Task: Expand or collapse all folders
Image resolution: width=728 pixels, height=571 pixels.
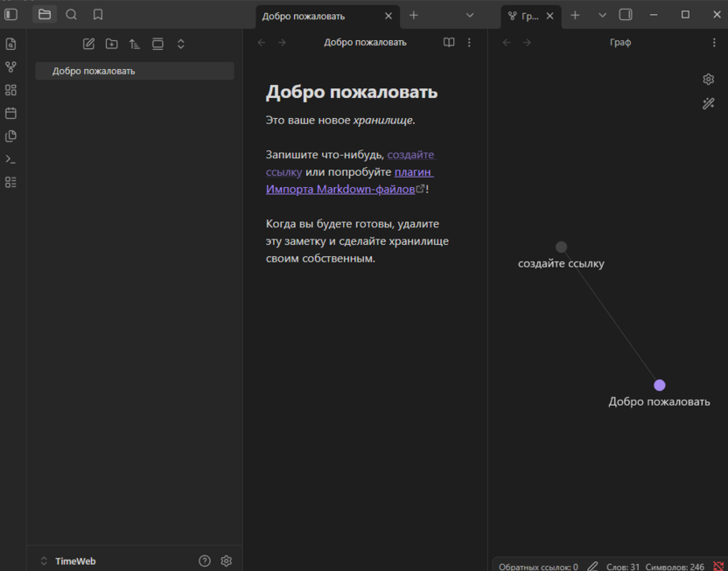Action: click(x=181, y=44)
